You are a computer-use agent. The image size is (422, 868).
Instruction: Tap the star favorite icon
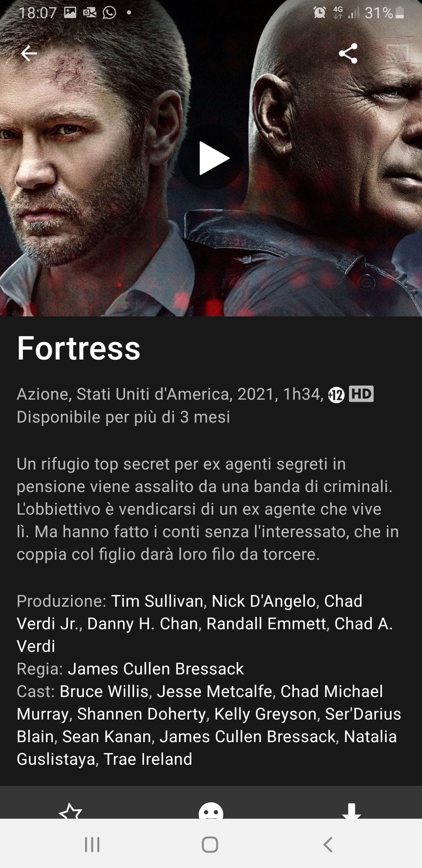click(70, 811)
